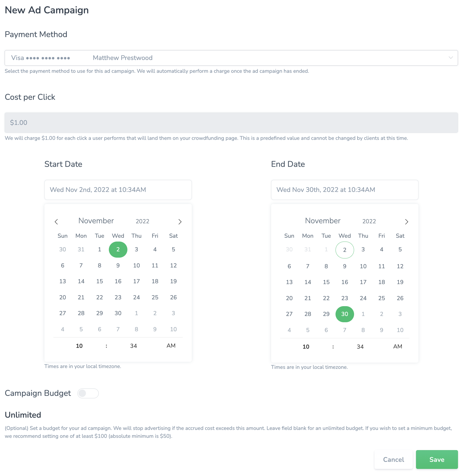The image size is (461, 476).
Task: Click the hour value 10 in Start Date
Action: coord(79,346)
